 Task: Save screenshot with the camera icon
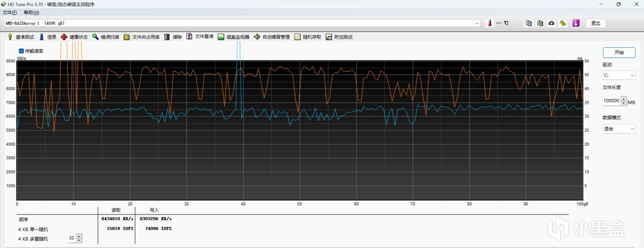(x=551, y=23)
